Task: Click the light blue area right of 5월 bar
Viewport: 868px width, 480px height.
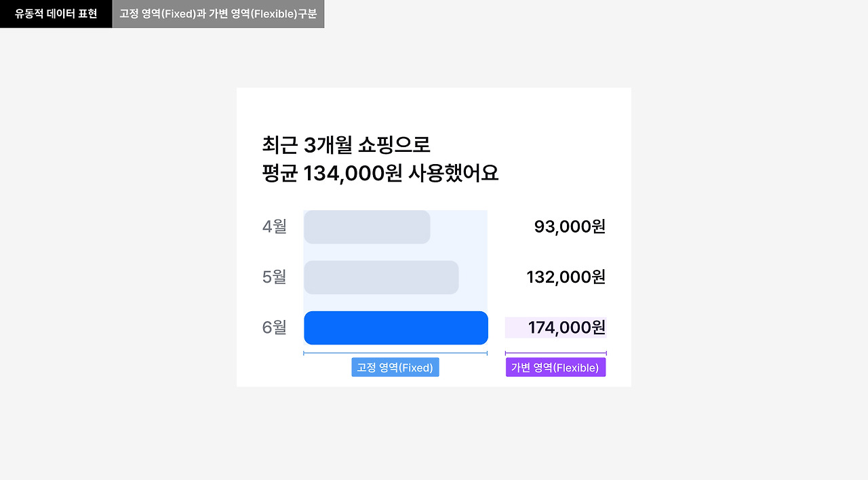Action: pyautogui.click(x=473, y=277)
